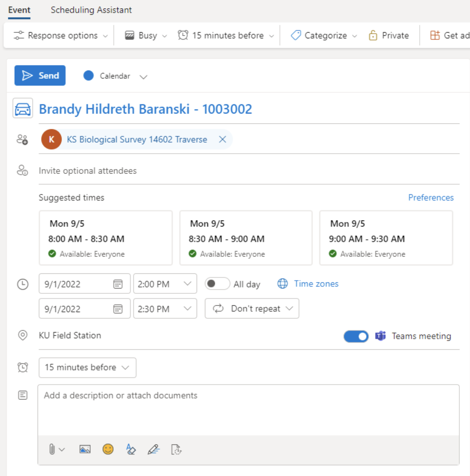
Task: Click the attach file paperclip icon
Action: (x=52, y=449)
